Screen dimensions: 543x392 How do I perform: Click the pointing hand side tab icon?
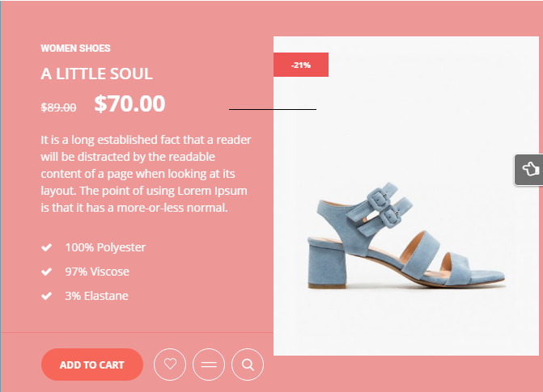click(x=530, y=169)
